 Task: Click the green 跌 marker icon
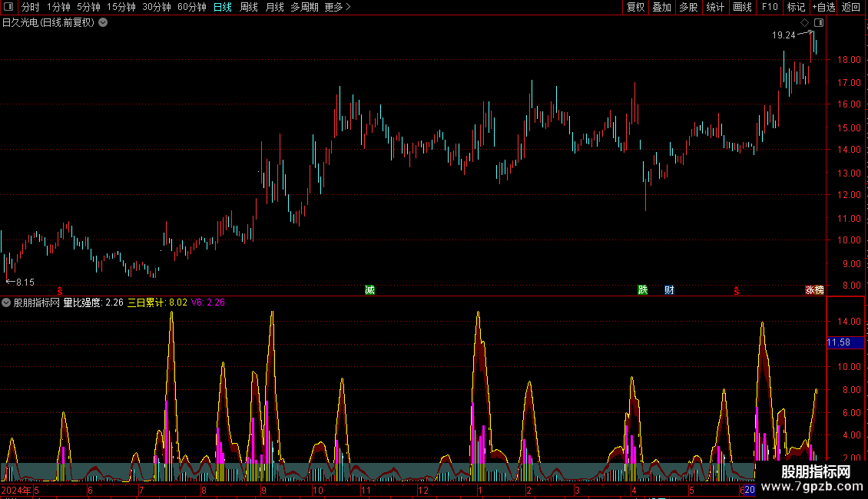click(x=643, y=290)
